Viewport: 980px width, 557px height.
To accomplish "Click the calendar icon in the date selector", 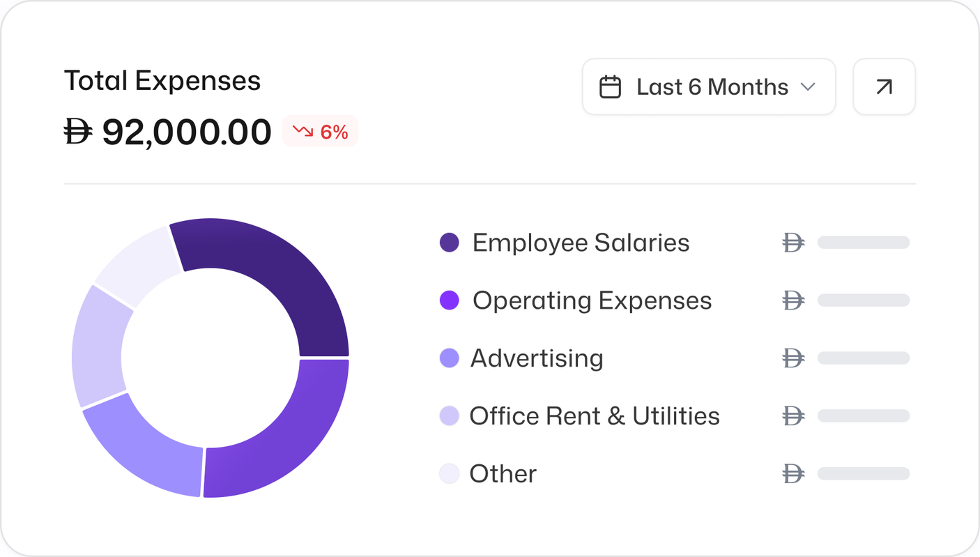I will (610, 87).
